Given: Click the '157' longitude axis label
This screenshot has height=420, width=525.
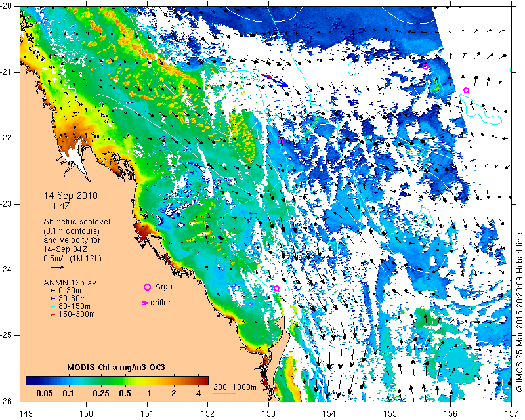Looking at the screenshot, I should (x=512, y=414).
